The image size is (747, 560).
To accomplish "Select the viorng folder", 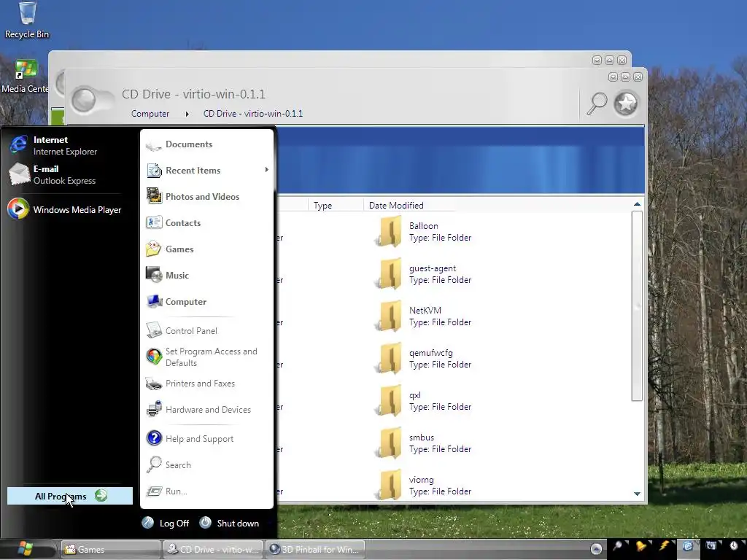I will [x=423, y=485].
